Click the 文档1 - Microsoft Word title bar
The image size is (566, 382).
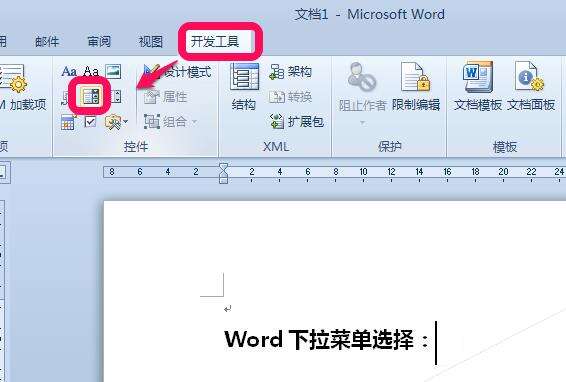369,14
